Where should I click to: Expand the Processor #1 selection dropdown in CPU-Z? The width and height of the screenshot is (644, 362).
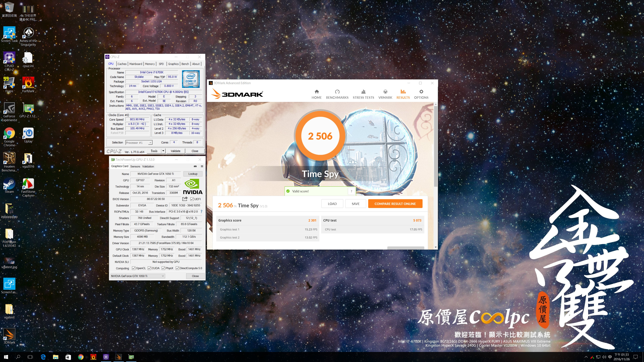(x=150, y=143)
